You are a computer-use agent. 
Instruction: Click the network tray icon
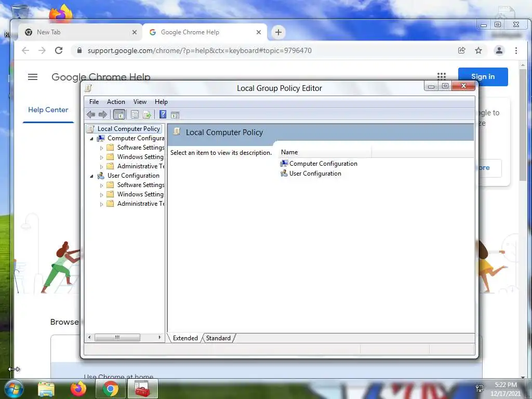coord(480,388)
